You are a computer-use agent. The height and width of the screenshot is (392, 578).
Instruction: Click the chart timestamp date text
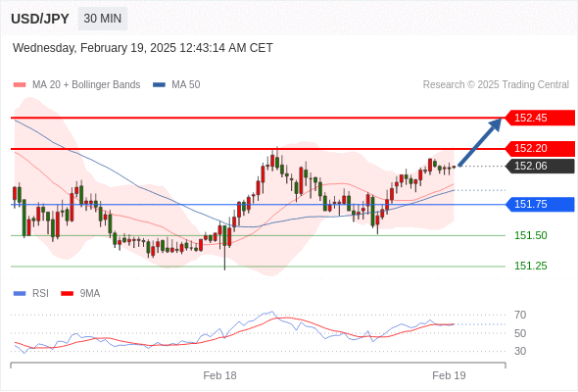(x=143, y=48)
